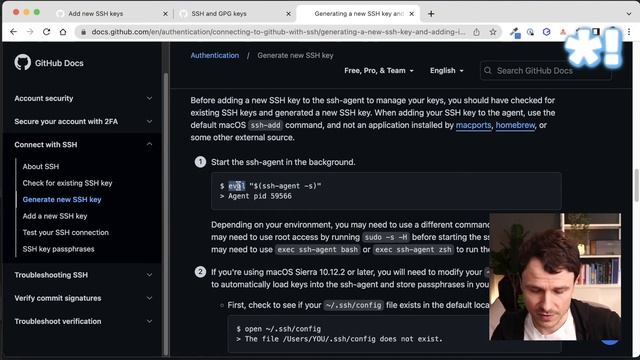Select Generate new SSH key in sidebar
The width and height of the screenshot is (640, 360).
[62, 200]
